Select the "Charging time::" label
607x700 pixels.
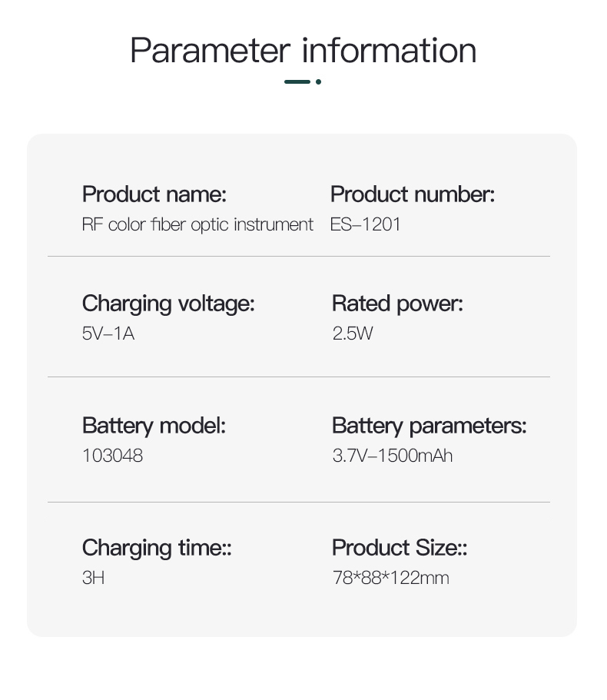point(157,548)
